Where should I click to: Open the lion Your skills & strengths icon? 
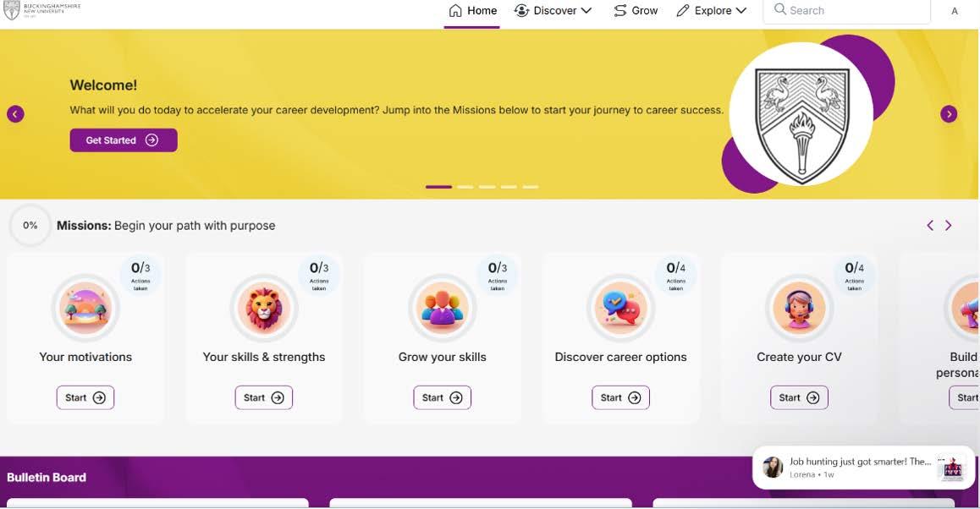tap(264, 309)
